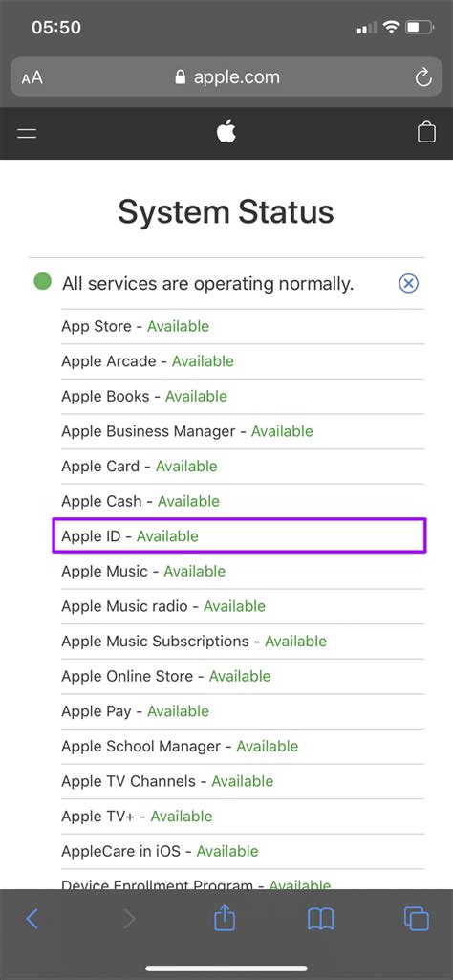Tap the Apple logo home icon
453x980 pixels.
click(x=226, y=132)
